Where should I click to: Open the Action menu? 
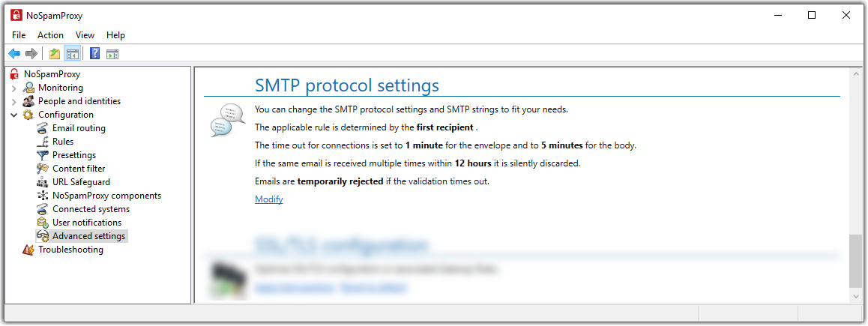(x=50, y=35)
